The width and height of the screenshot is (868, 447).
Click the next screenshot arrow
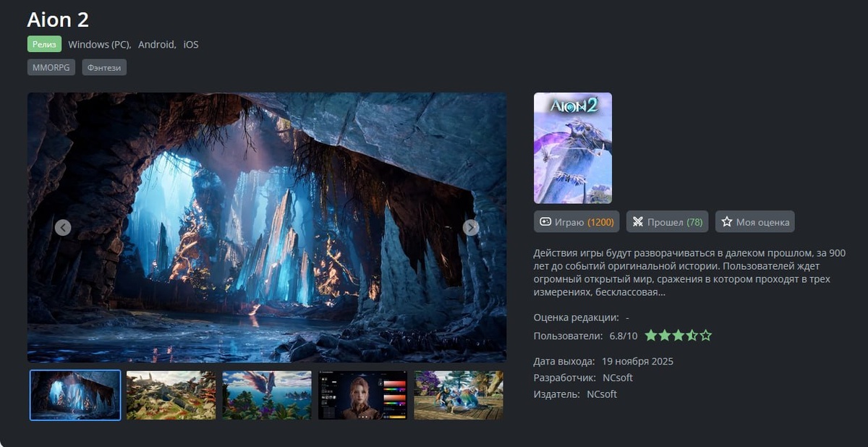pyautogui.click(x=471, y=228)
